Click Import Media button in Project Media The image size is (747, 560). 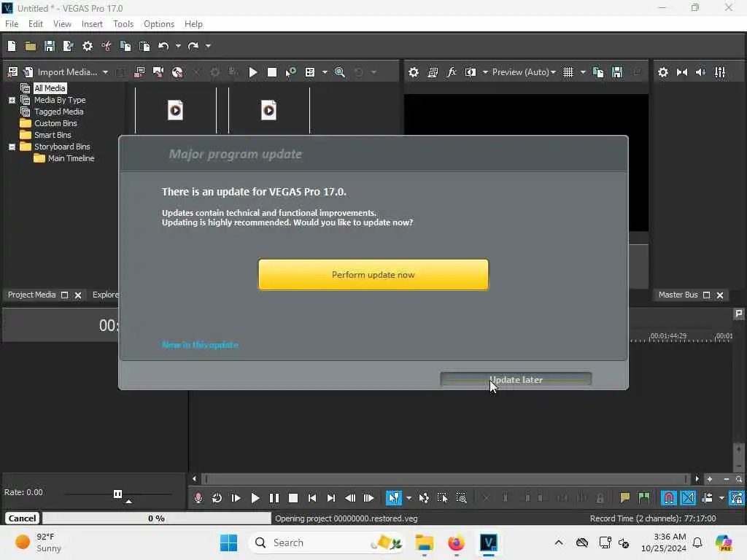[61, 72]
